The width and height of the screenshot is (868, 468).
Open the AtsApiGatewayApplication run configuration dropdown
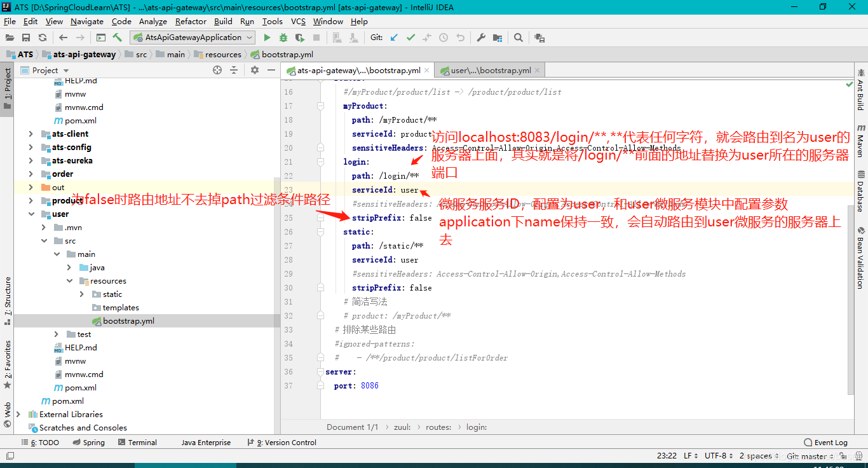[193, 38]
